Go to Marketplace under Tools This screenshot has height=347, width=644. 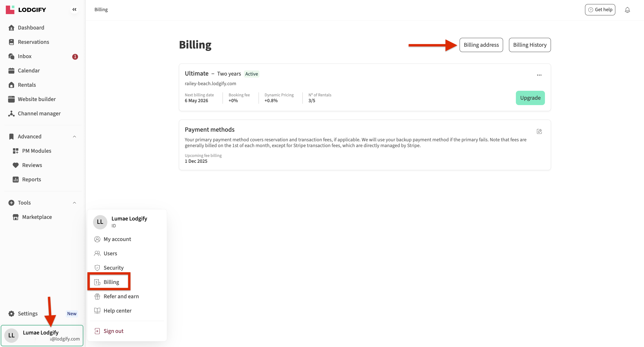[37, 217]
